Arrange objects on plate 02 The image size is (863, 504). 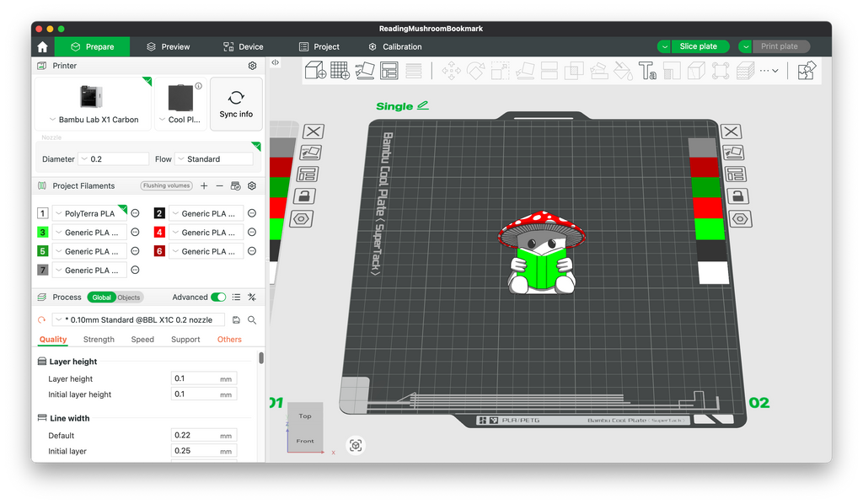[x=736, y=174]
